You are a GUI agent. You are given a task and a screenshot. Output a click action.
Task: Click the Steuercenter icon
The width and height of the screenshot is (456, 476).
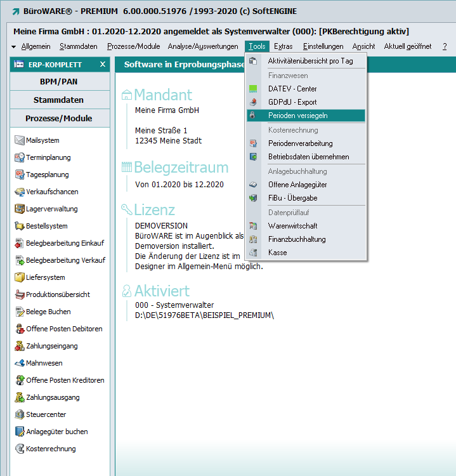click(20, 414)
